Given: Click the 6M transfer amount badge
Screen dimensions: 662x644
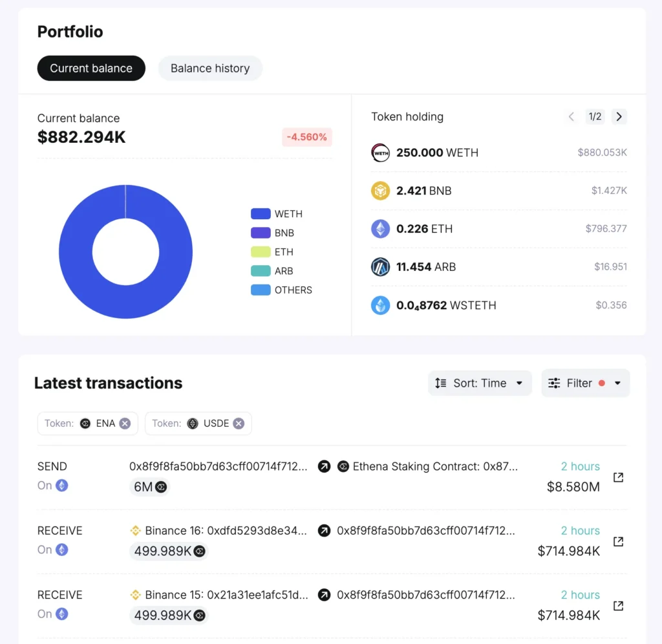Looking at the screenshot, I should click(149, 487).
